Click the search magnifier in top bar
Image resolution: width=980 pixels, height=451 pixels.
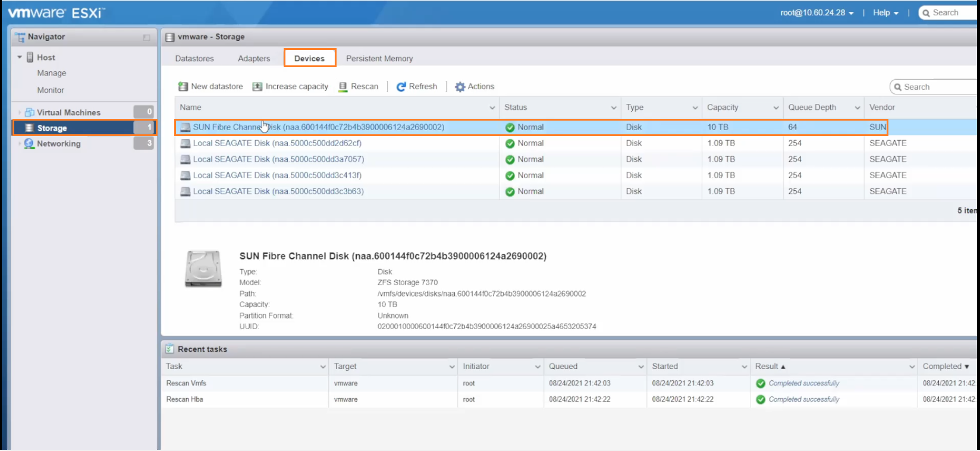pyautogui.click(x=926, y=12)
